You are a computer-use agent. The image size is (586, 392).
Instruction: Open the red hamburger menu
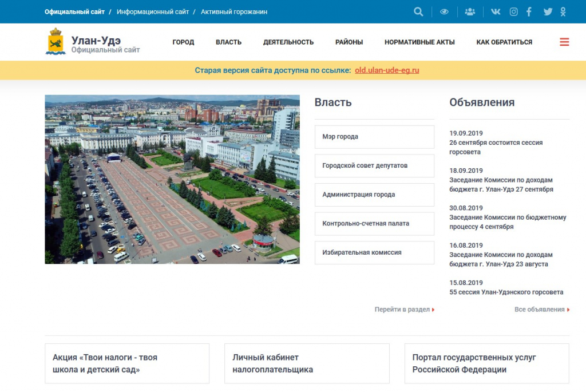564,42
